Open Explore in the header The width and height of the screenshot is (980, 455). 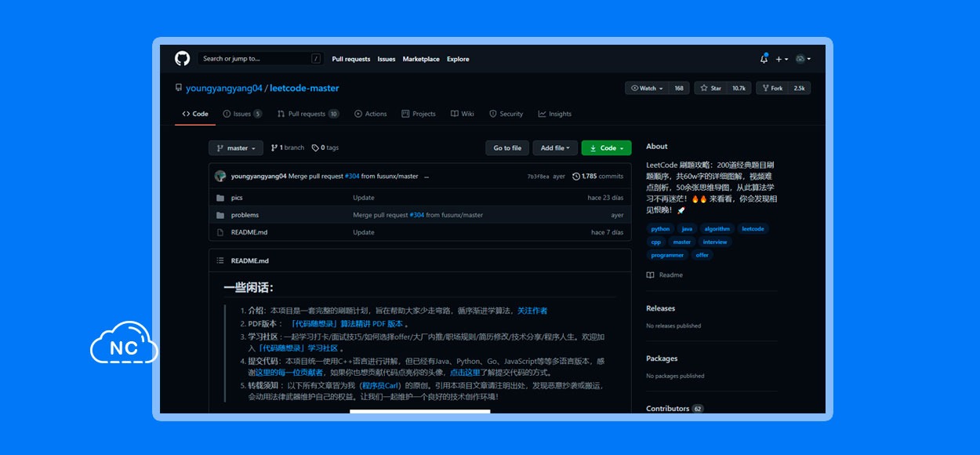pos(458,59)
